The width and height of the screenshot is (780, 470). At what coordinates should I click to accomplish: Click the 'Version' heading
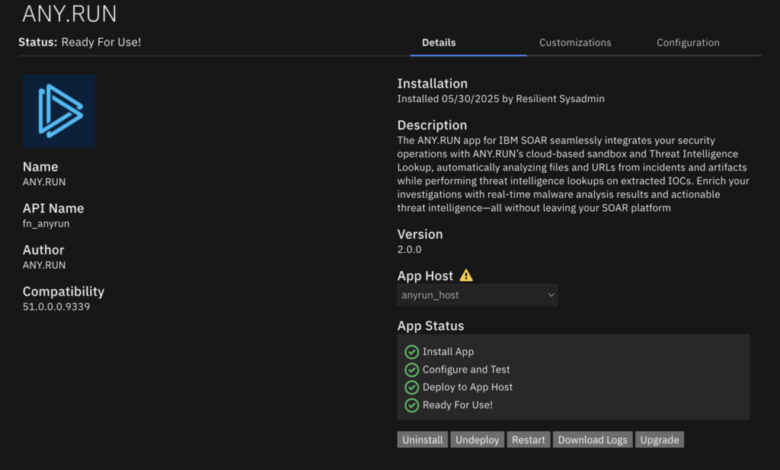pyautogui.click(x=420, y=234)
